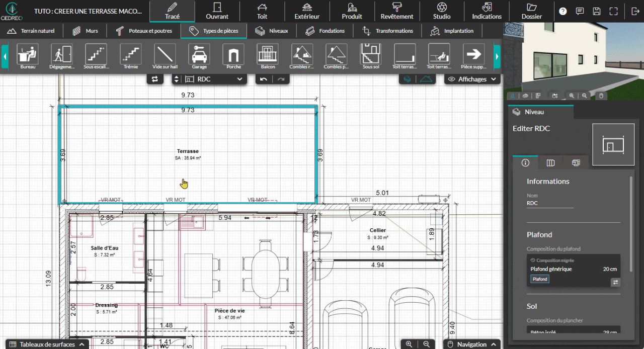Switch to the Poteaux et poutres tab

point(144,31)
